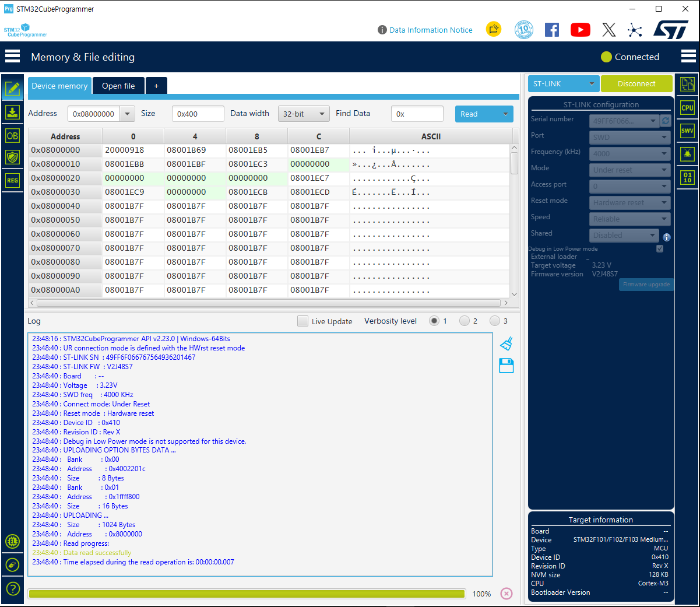Click the column header labeled C
The width and height of the screenshot is (700, 607).
318,136
